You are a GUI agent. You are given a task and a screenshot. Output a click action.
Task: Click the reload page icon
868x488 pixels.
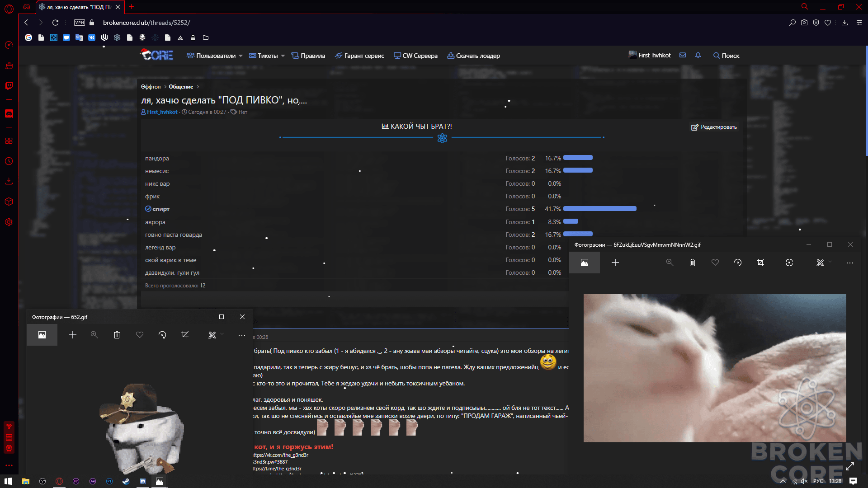coord(55,23)
